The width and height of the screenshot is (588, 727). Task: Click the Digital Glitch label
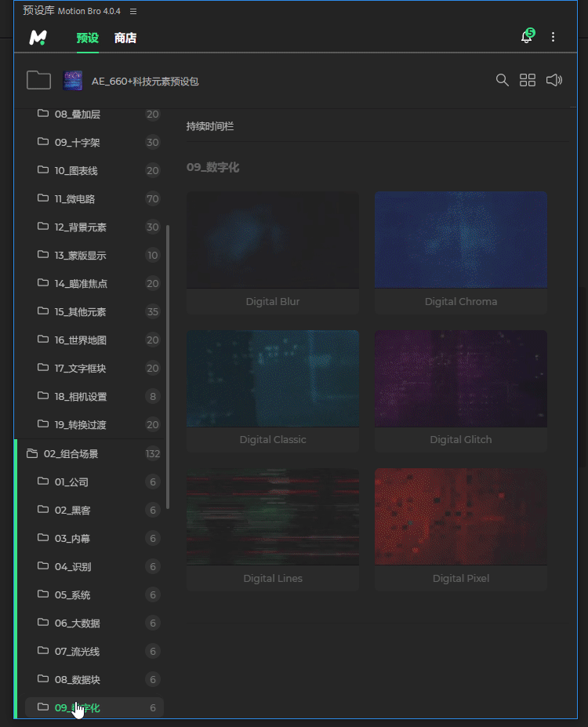point(460,440)
